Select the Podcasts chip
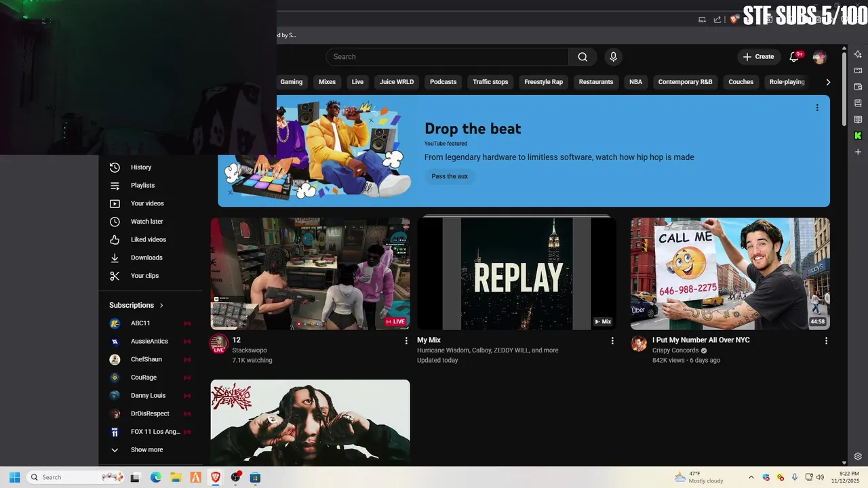Screen dimensions: 868x488 [443, 82]
